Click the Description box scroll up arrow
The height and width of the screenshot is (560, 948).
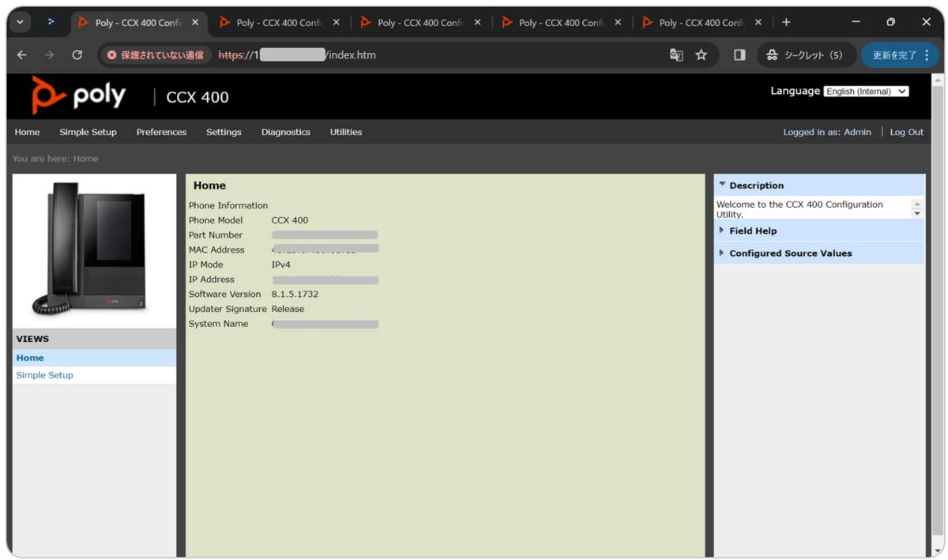pyautogui.click(x=917, y=204)
